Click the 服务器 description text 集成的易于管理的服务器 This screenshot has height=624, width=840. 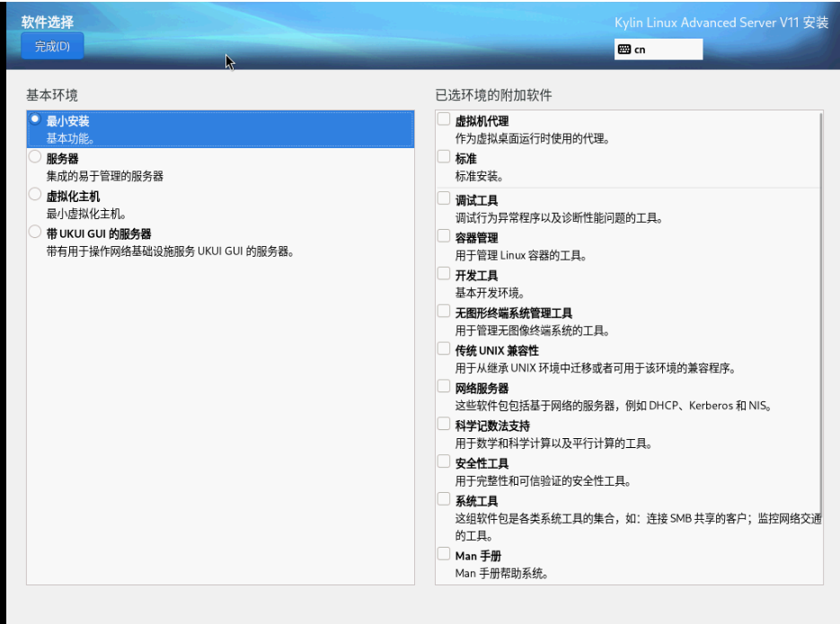tap(105, 176)
